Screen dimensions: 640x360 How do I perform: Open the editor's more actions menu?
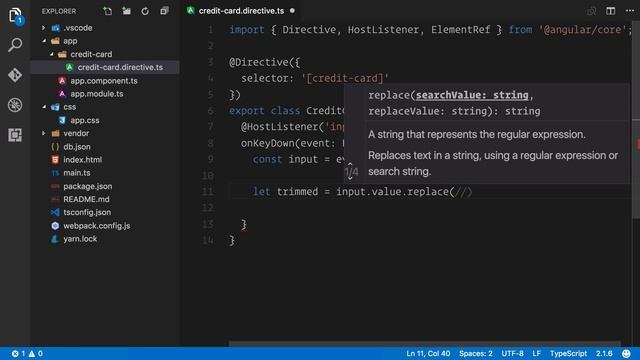click(x=630, y=11)
